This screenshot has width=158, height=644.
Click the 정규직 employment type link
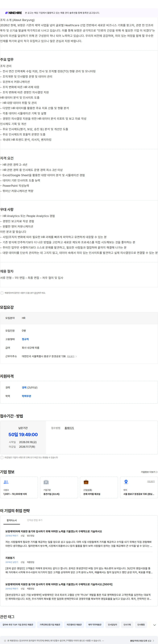(25, 339)
